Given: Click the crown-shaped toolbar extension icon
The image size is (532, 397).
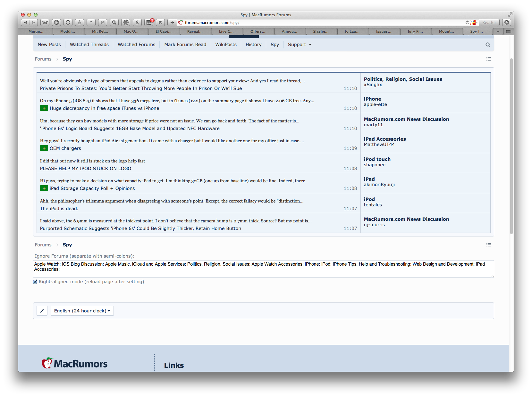Looking at the screenshot, I should 45,22.
